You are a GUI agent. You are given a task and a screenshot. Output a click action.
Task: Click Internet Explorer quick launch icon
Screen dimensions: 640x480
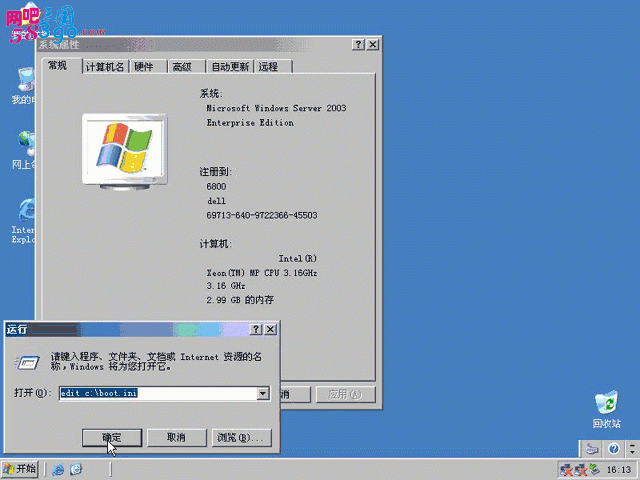pos(58,469)
